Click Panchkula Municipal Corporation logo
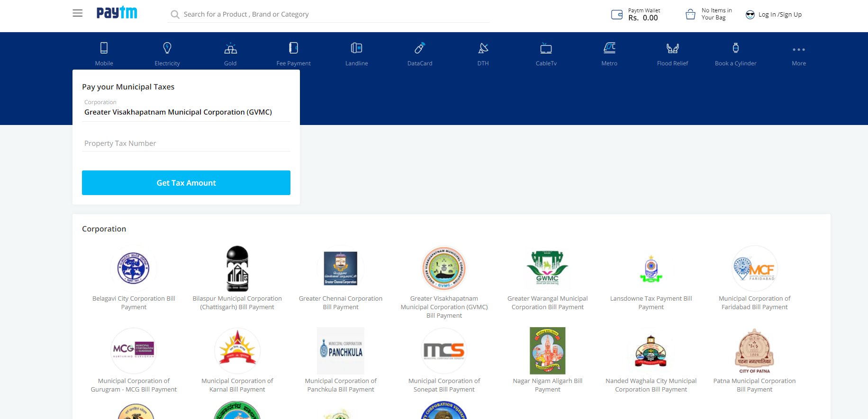This screenshot has height=419, width=868. (x=341, y=350)
